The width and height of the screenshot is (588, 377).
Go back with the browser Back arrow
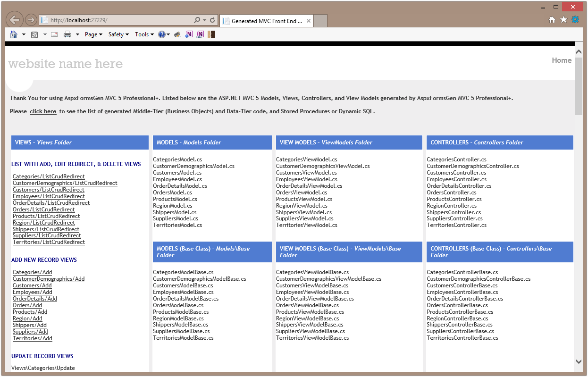click(x=15, y=20)
